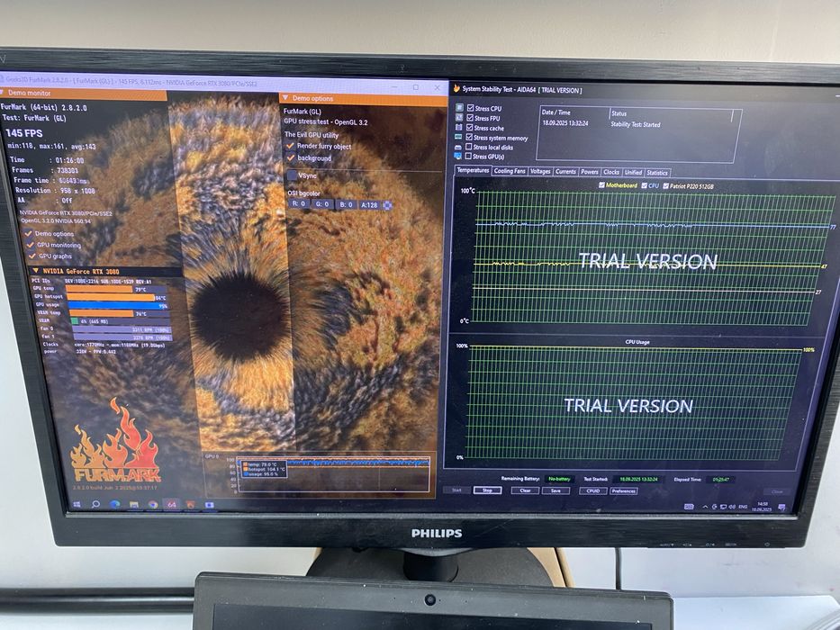Click the CPUID button
The height and width of the screenshot is (630, 840).
593,490
